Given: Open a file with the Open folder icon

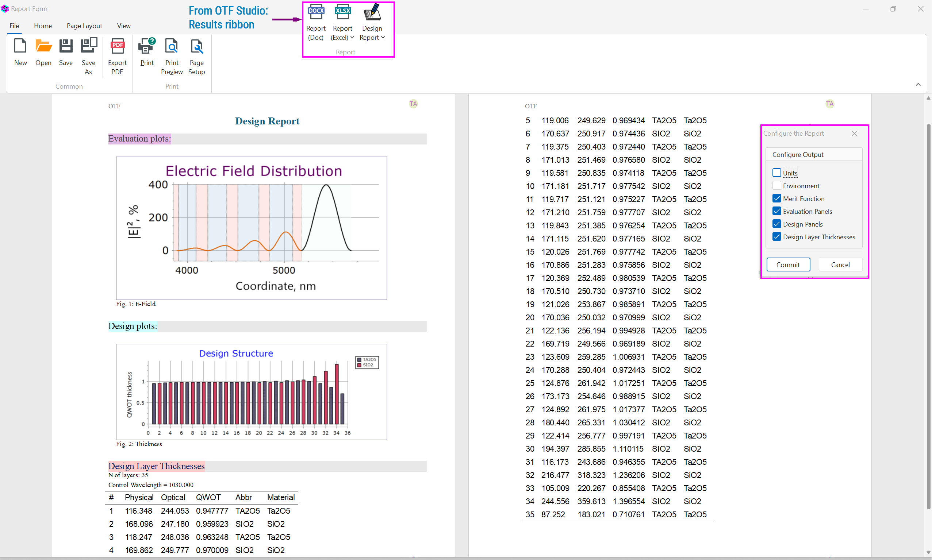Looking at the screenshot, I should coord(43,46).
